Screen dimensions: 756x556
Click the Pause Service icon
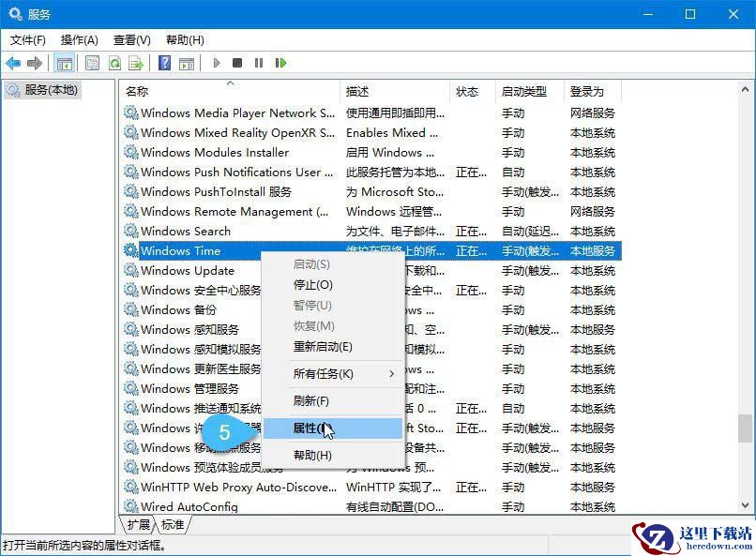259,63
